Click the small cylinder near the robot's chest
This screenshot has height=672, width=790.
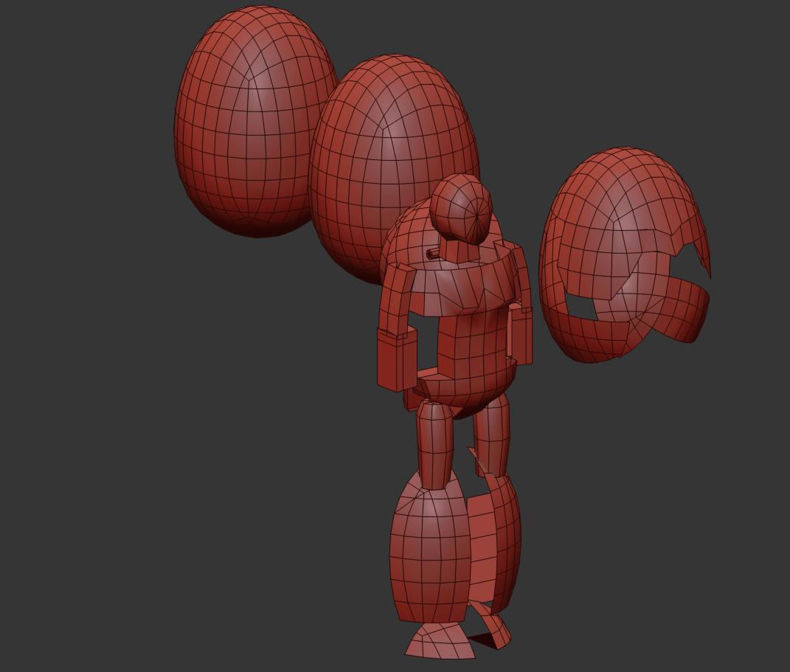pyautogui.click(x=432, y=254)
